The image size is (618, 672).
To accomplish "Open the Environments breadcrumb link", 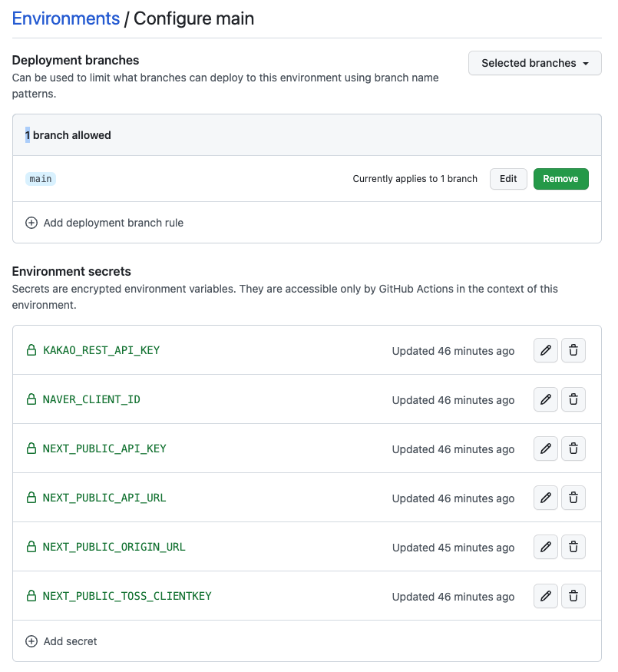I will click(x=65, y=18).
